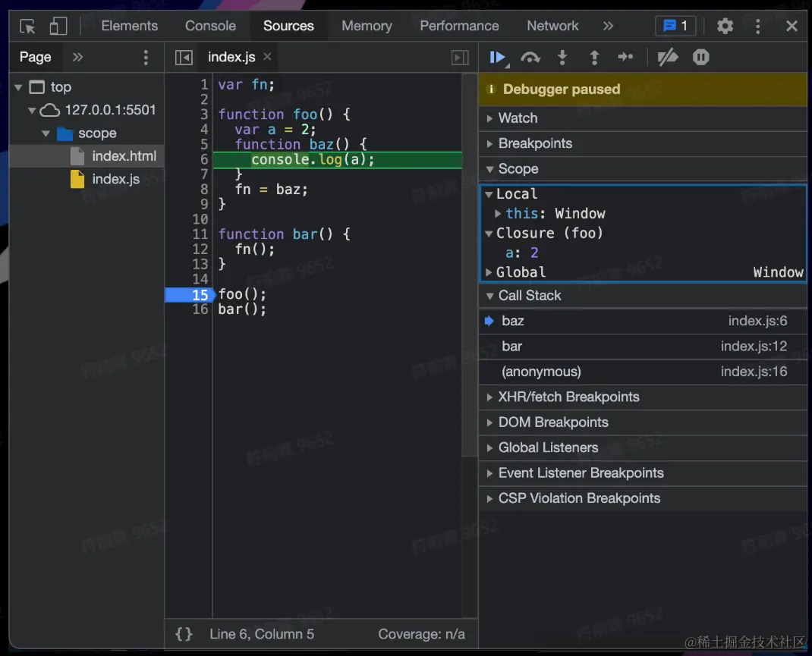Deactivate all breakpoints
This screenshot has height=656, width=812.
tap(667, 58)
